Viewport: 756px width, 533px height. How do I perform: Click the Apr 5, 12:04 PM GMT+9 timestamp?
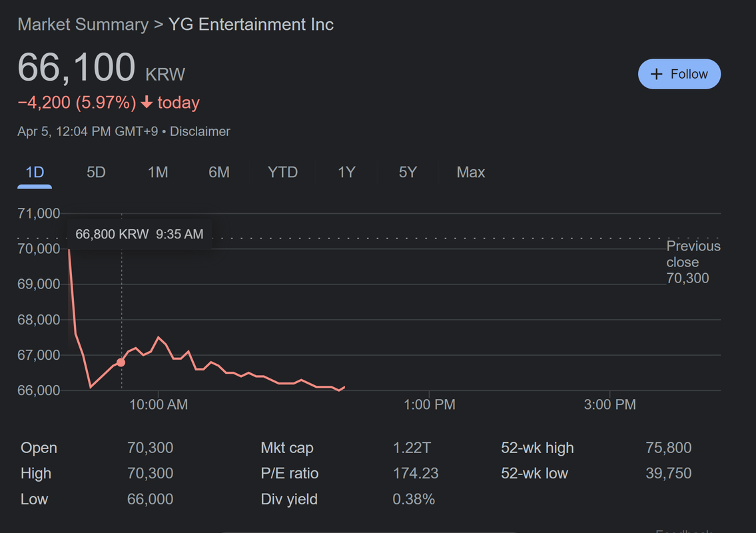click(87, 131)
